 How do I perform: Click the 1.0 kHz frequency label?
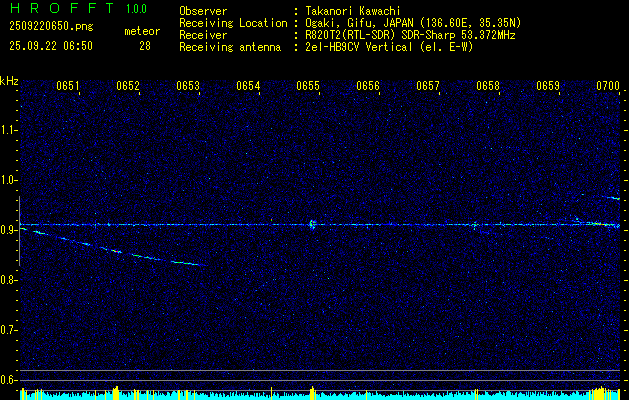(x=9, y=181)
